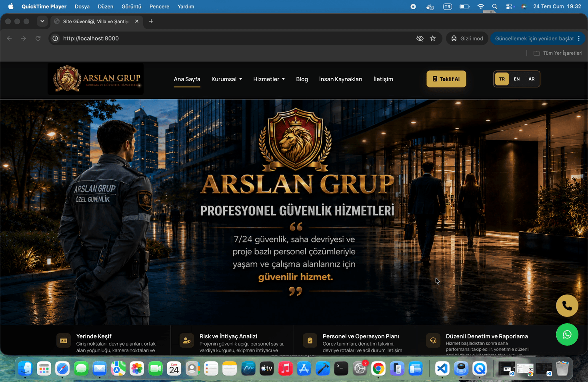Viewport: 588px width, 382px height.
Task: Switch site language to TR
Action: click(x=502, y=79)
